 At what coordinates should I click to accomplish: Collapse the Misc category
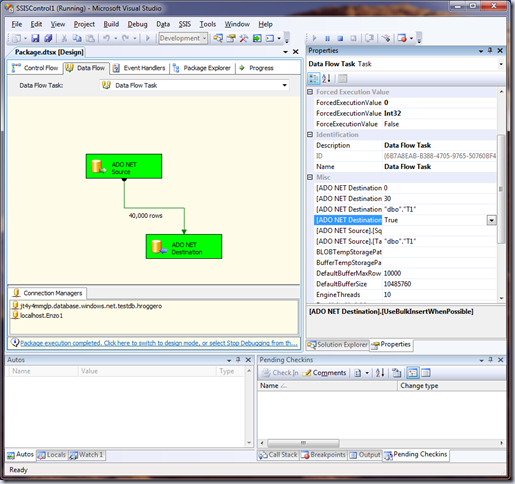(310, 177)
